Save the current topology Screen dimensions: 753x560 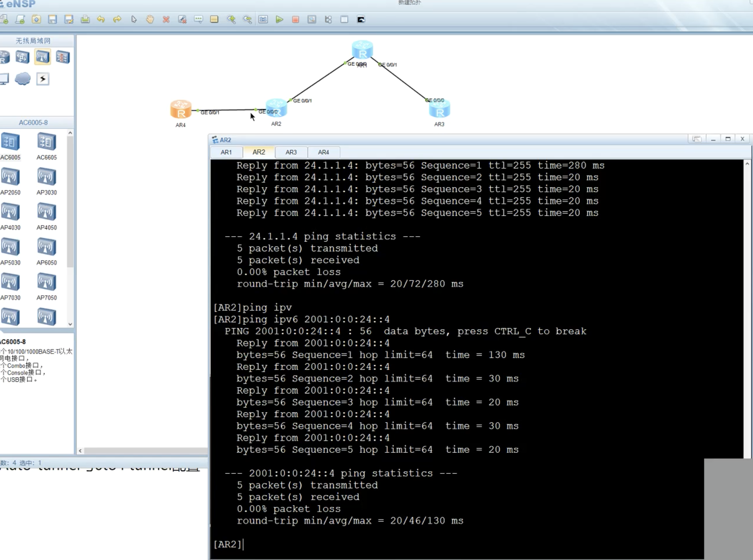pyautogui.click(x=53, y=19)
